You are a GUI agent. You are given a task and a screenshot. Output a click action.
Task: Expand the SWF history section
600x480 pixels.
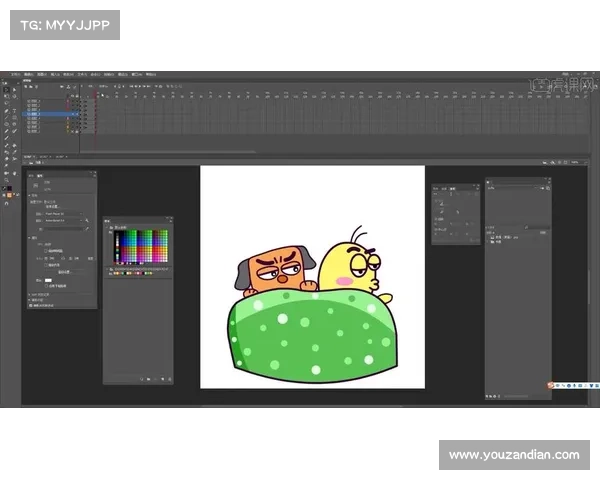(x=29, y=294)
